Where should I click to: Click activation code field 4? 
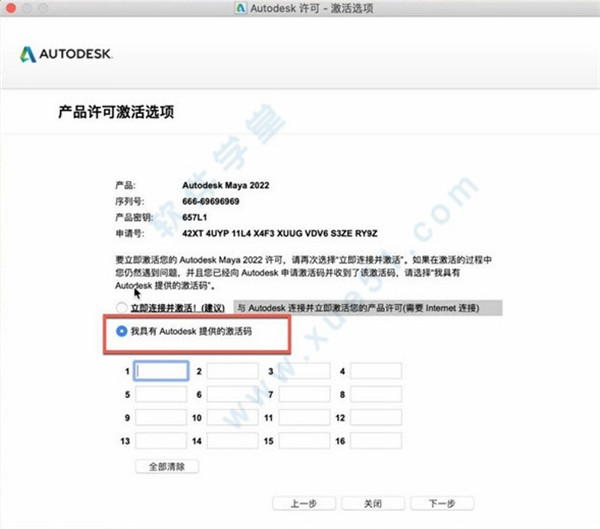tap(376, 371)
